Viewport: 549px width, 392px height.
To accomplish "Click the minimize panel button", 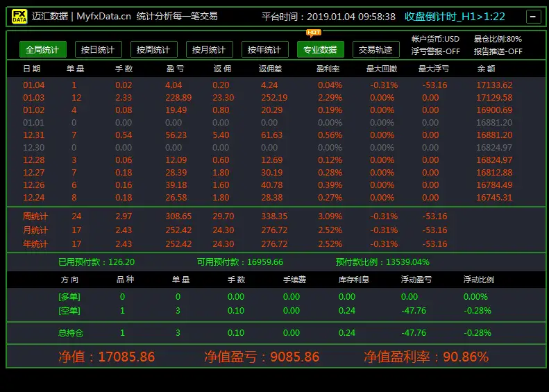I will tap(533, 17).
